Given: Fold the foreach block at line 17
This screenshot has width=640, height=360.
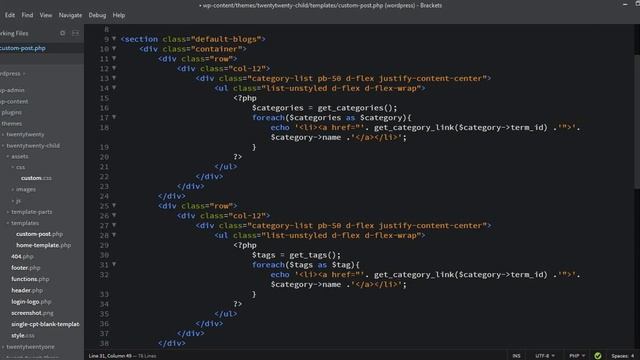Looking at the screenshot, I should tap(114, 117).
